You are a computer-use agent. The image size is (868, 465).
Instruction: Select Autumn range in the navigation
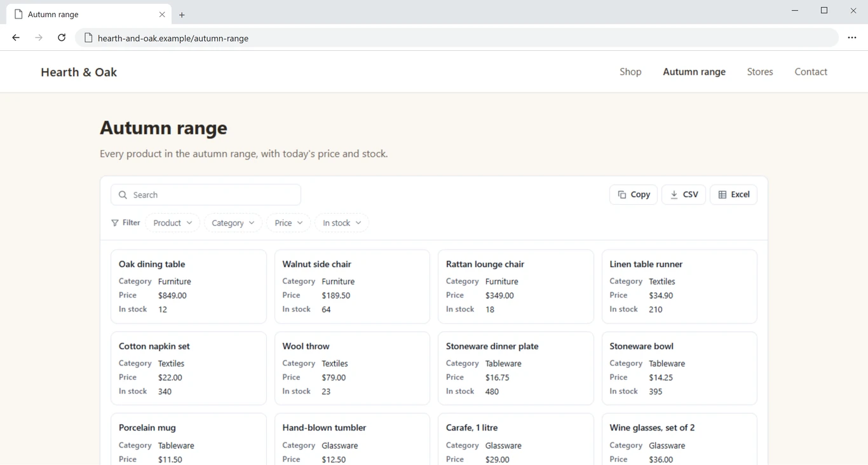694,72
